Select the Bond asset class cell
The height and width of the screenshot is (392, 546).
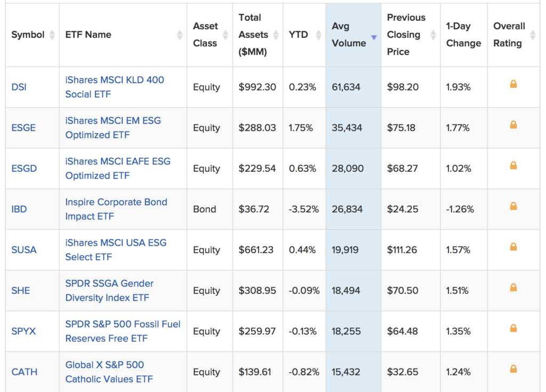pos(210,210)
